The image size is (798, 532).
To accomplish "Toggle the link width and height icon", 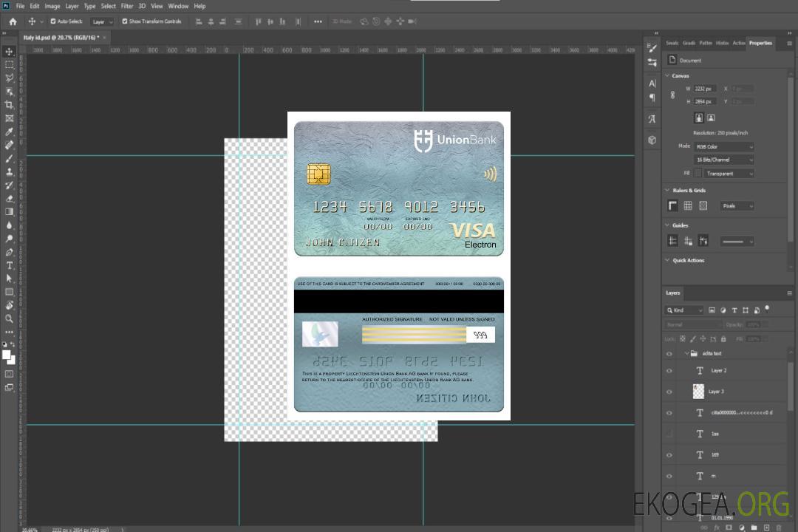I will [673, 95].
